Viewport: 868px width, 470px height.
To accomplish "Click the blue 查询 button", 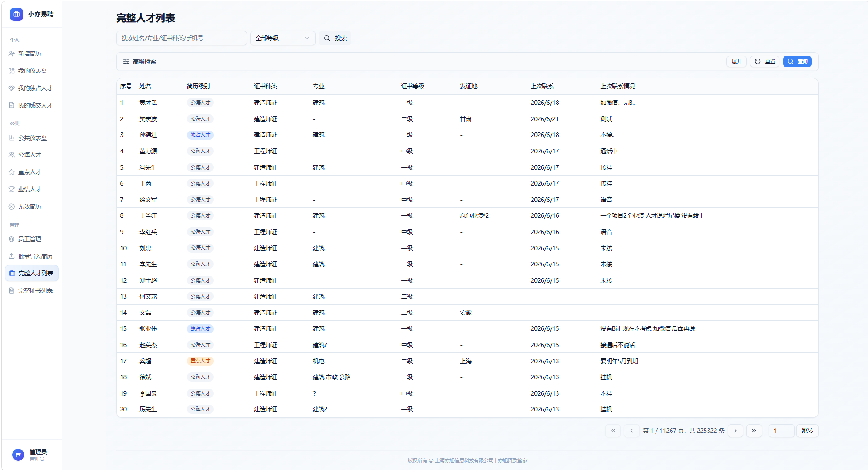I will [797, 61].
